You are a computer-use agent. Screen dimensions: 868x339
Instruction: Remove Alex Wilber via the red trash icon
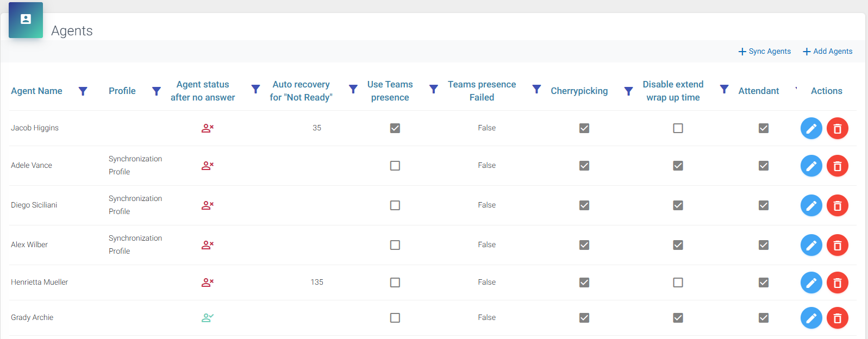tap(837, 245)
